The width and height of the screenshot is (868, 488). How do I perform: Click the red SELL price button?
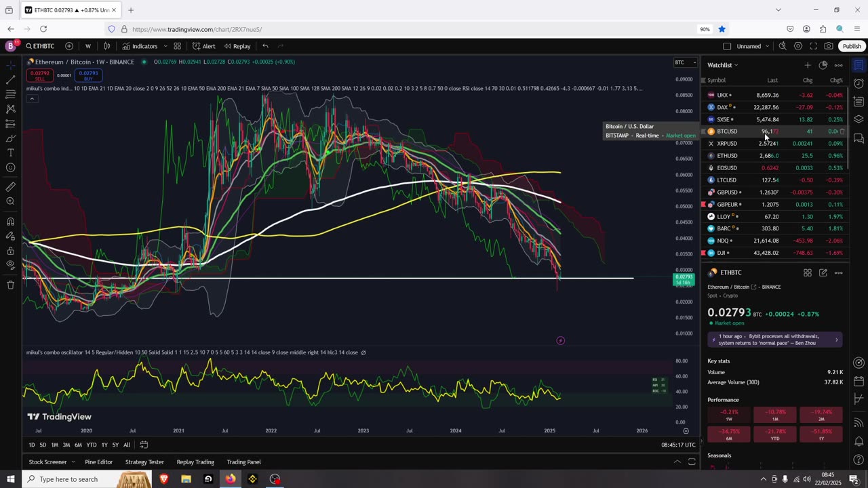click(40, 75)
